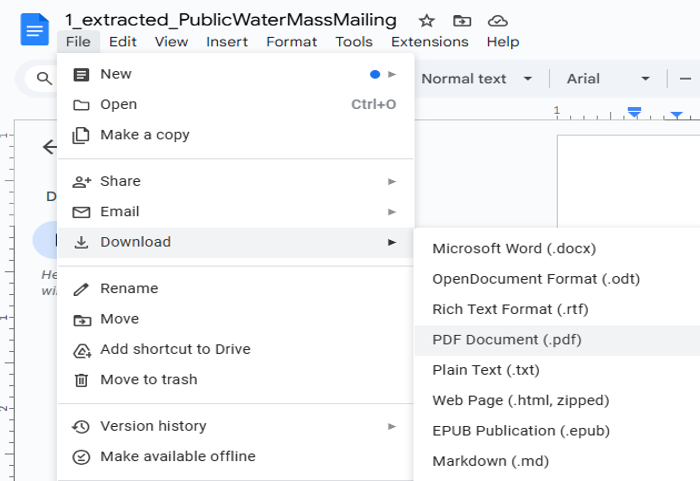Screen dimensions: 700x481
Task: Download as Markdown (.md)
Action: (x=557, y=461)
